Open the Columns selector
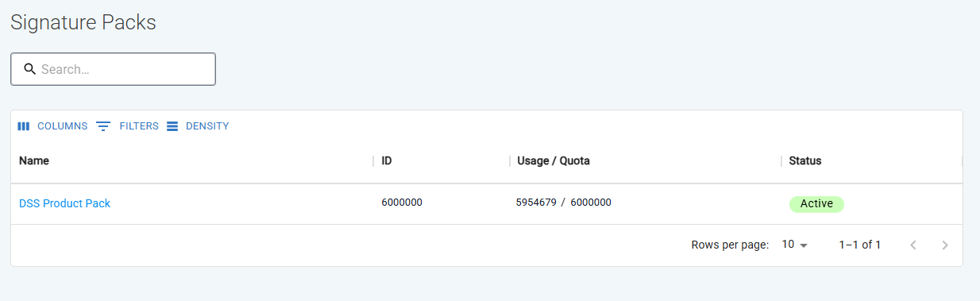 [52, 126]
